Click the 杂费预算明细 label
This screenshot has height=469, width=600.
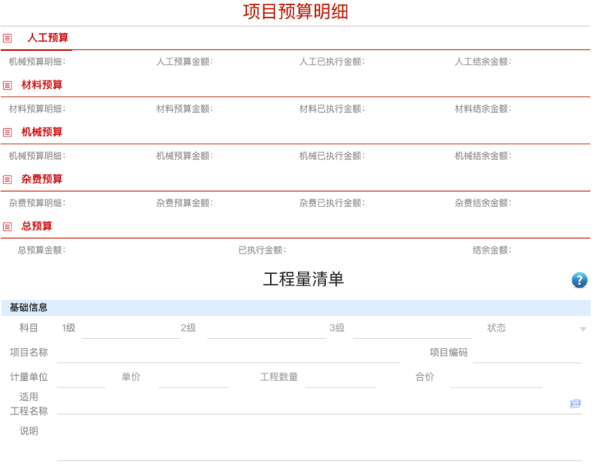pos(37,203)
